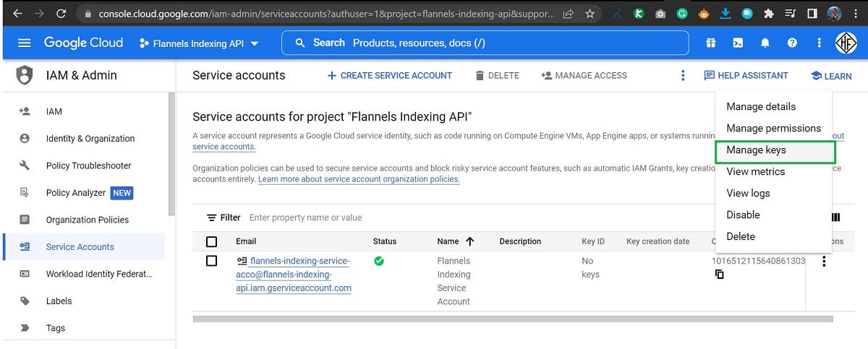
Task: Open Workload Identity Federation in the sidebar
Action: pyautogui.click(x=84, y=274)
